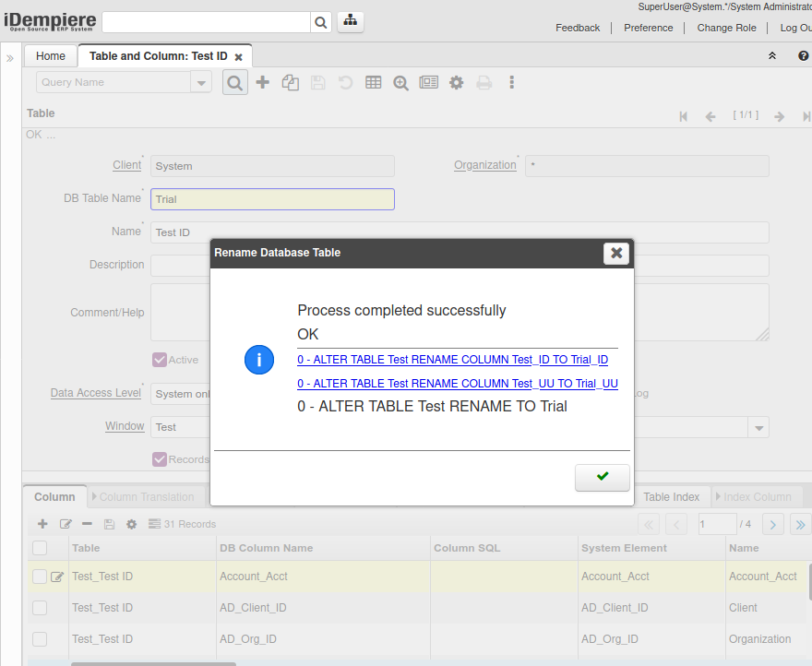Viewport: 812px width, 666px height.
Task: Click the DB Table Name input field
Action: point(272,199)
